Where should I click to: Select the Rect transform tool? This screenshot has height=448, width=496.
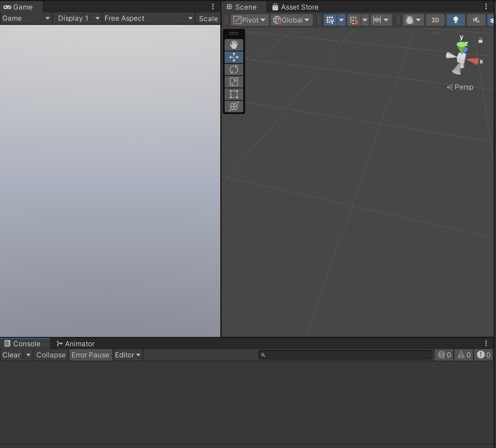[234, 94]
